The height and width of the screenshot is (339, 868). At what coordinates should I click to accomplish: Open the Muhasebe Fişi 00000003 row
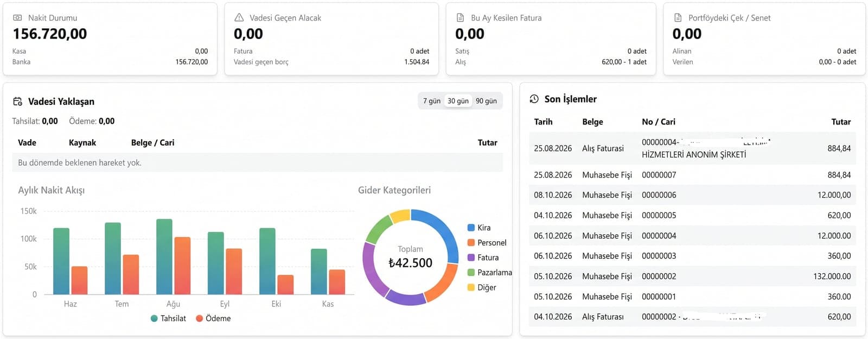(x=692, y=256)
